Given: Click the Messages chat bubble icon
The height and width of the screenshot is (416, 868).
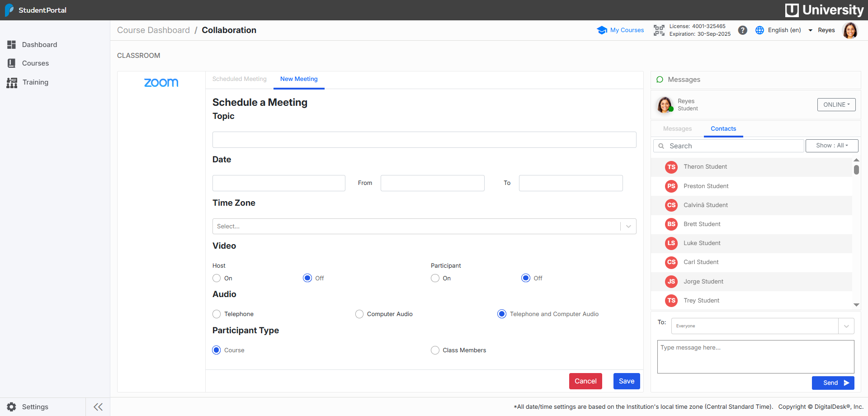Looking at the screenshot, I should tap(660, 80).
